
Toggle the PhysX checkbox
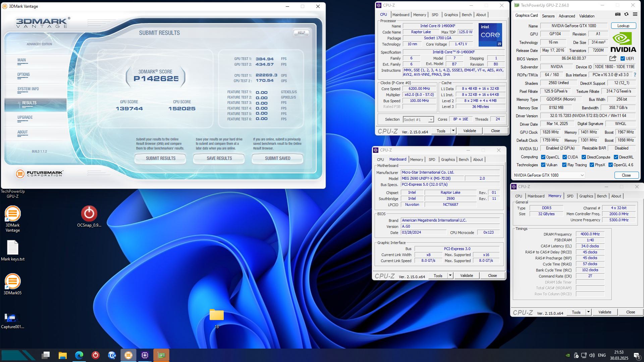pyautogui.click(x=592, y=165)
